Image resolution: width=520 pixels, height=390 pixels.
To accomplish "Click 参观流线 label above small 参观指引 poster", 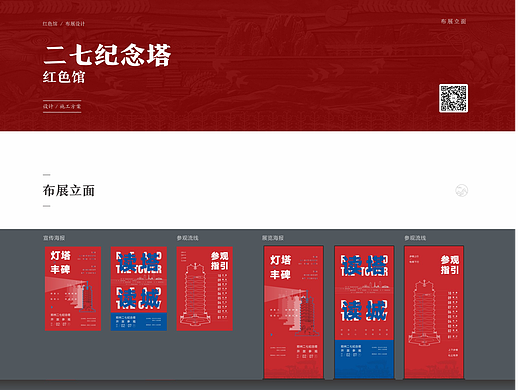I will [x=188, y=238].
